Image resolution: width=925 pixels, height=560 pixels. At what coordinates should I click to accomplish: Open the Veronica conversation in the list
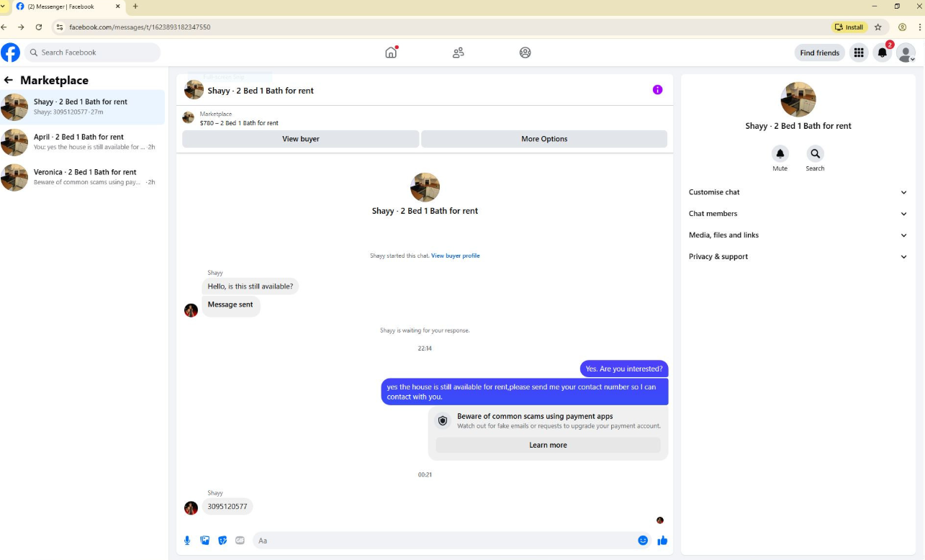coord(82,177)
